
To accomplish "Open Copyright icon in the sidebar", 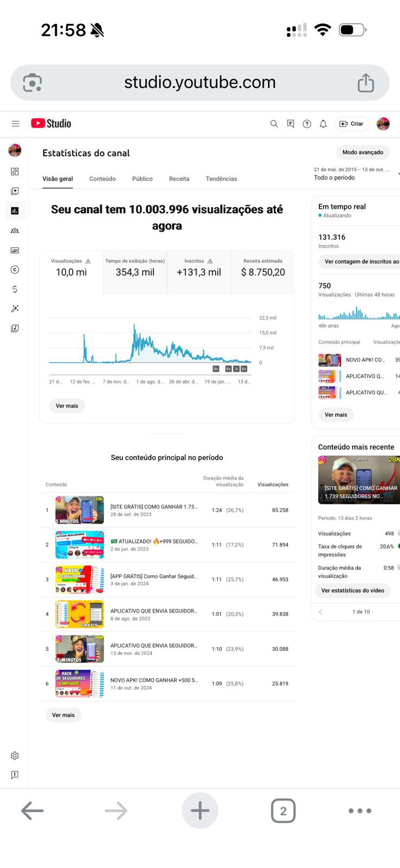I will click(15, 270).
